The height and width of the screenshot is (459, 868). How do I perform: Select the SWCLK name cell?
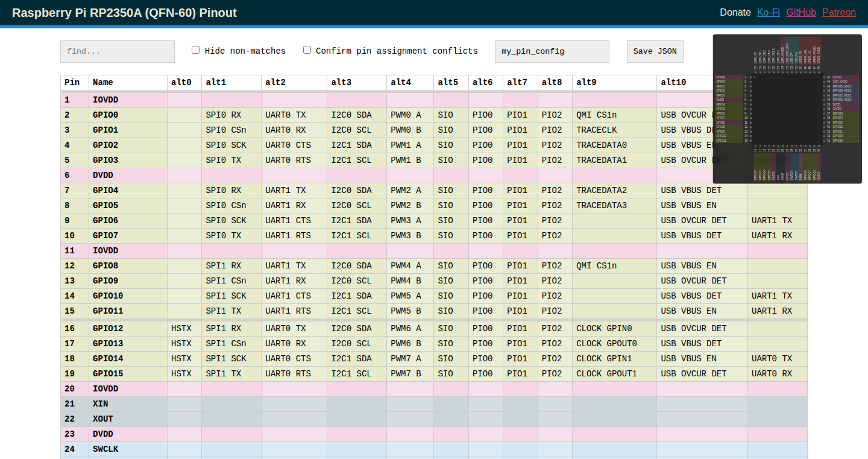pos(128,449)
